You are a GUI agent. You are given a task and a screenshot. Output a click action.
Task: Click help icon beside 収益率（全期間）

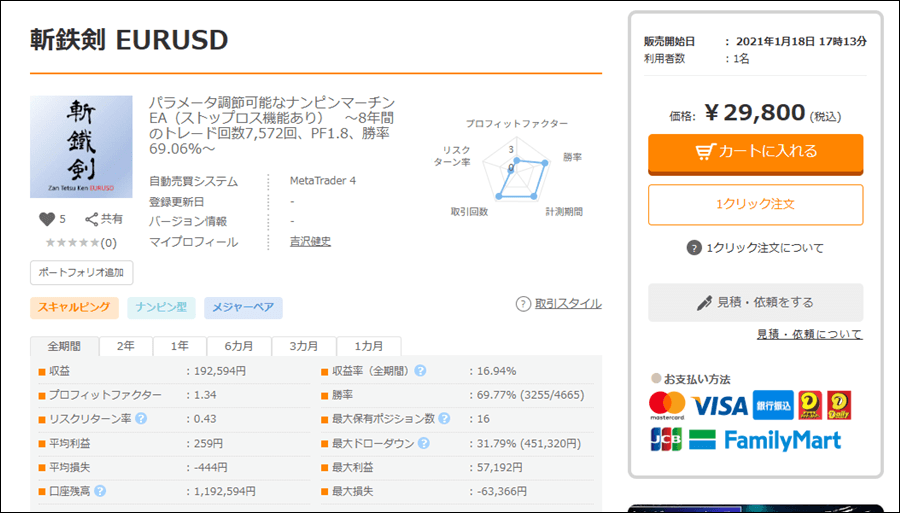point(421,371)
